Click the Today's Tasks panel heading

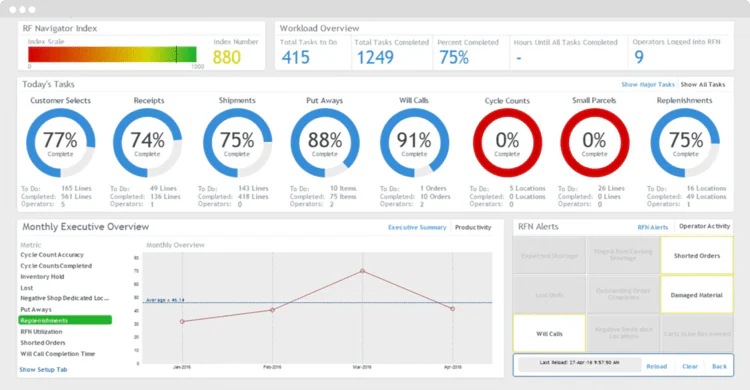click(x=48, y=84)
